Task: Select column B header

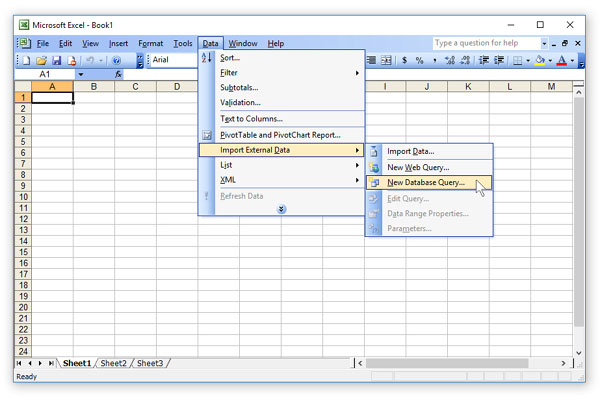Action: click(x=94, y=86)
